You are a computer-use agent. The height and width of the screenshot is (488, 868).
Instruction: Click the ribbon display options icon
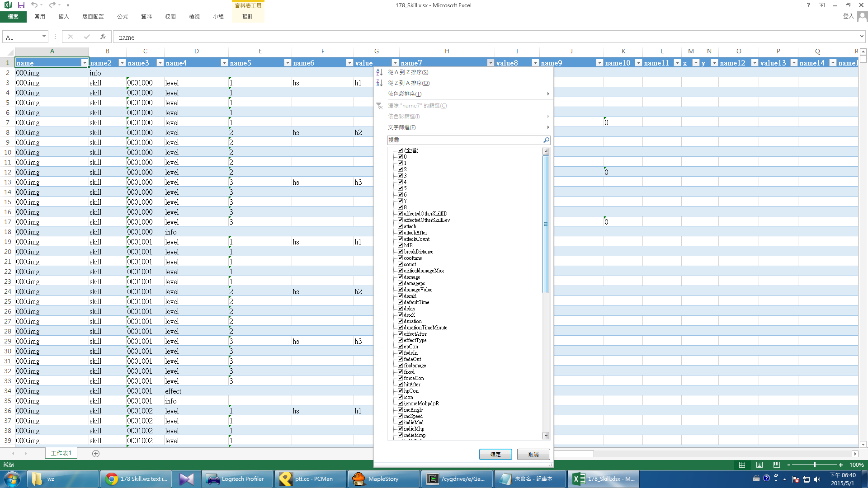pos(821,5)
